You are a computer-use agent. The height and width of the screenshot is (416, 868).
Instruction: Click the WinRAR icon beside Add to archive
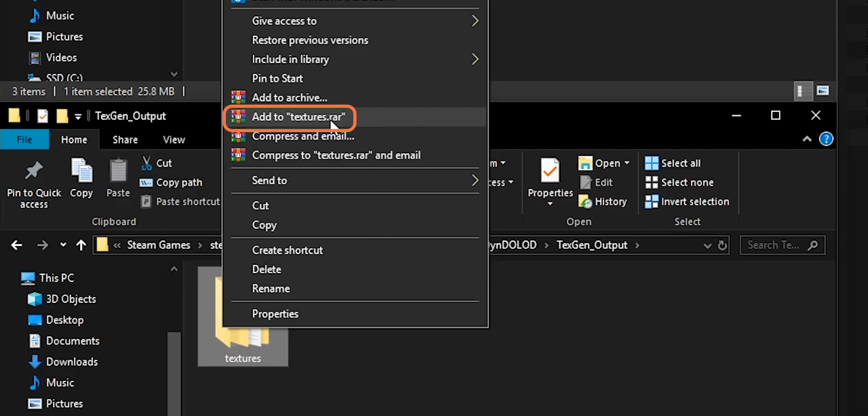pyautogui.click(x=238, y=98)
